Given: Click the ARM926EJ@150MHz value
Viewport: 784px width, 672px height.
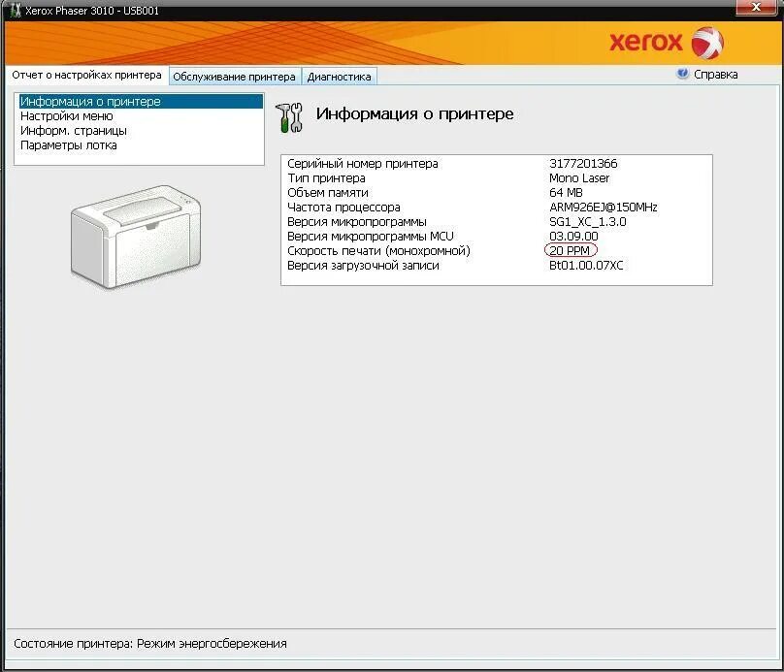Looking at the screenshot, I should coord(603,207).
